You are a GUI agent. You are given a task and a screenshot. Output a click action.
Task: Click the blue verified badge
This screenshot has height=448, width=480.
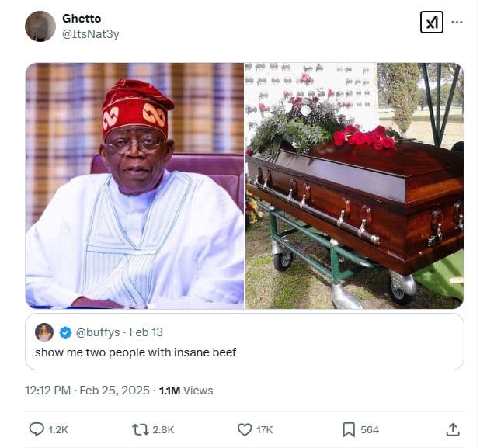pos(65,332)
